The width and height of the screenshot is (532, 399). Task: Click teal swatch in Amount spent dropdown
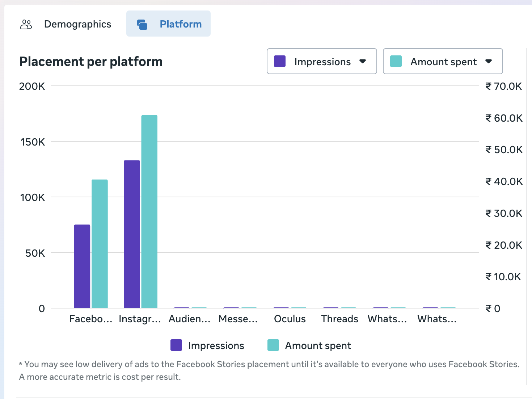(x=396, y=62)
